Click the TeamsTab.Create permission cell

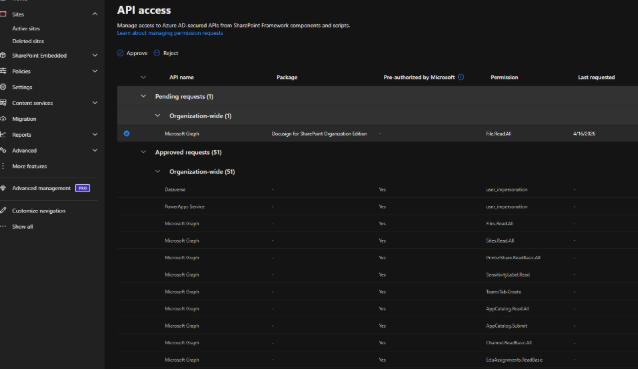click(503, 292)
